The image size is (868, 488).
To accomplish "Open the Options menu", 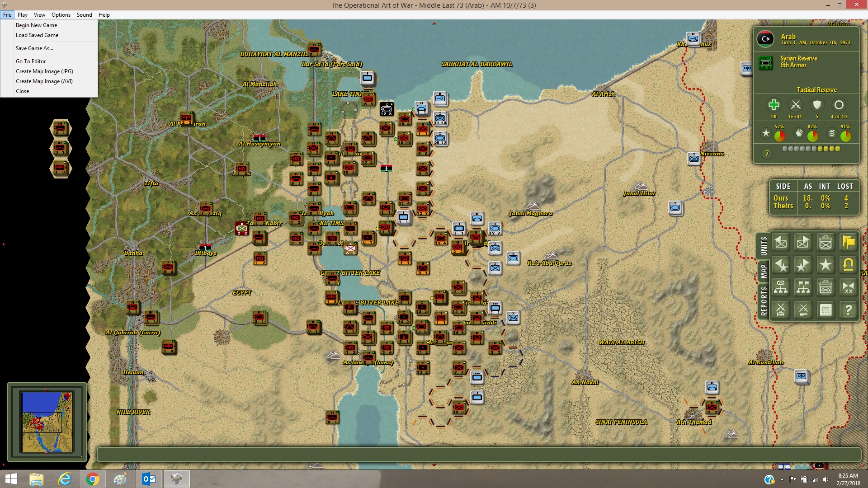I will pos(61,15).
